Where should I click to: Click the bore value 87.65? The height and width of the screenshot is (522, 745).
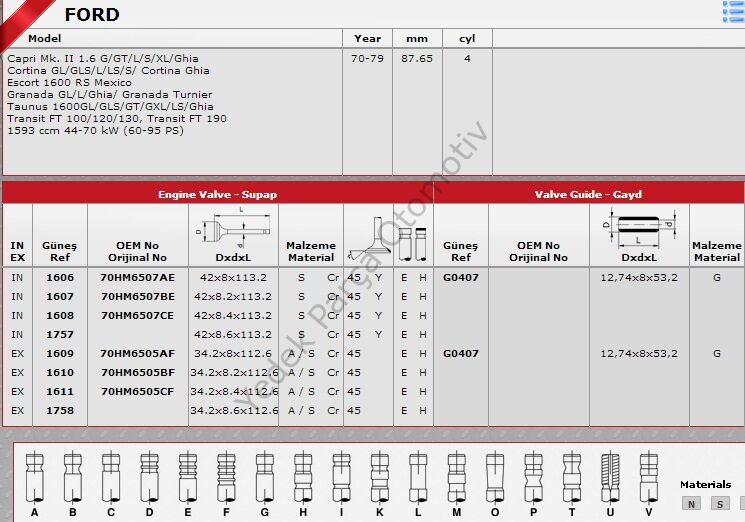tap(417, 58)
